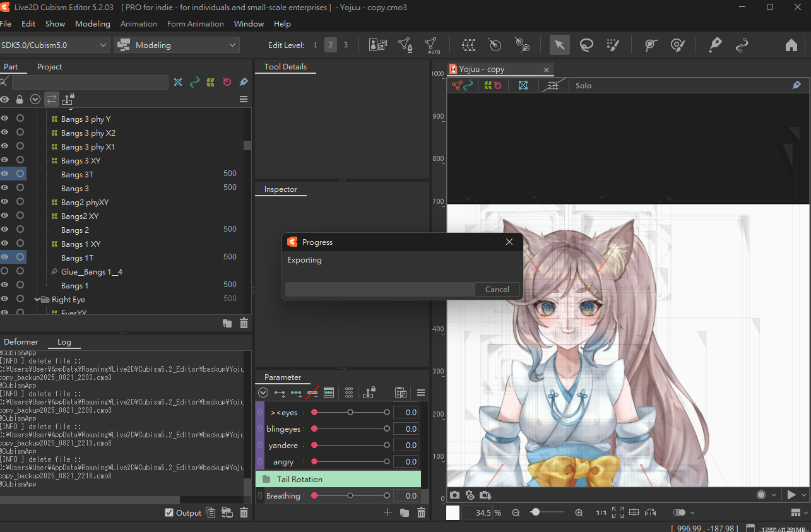The width and height of the screenshot is (811, 532).
Task: Click the canvas zoom slider
Action: pyautogui.click(x=548, y=512)
